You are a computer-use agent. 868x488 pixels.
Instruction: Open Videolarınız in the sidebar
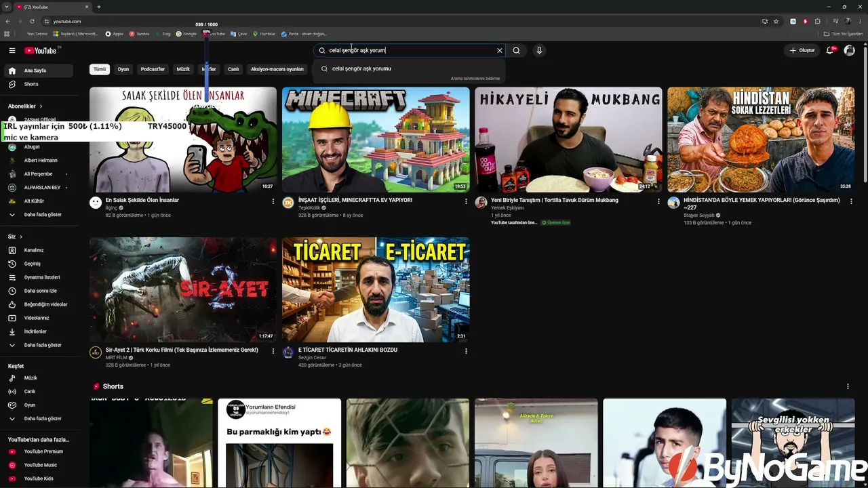click(39, 318)
